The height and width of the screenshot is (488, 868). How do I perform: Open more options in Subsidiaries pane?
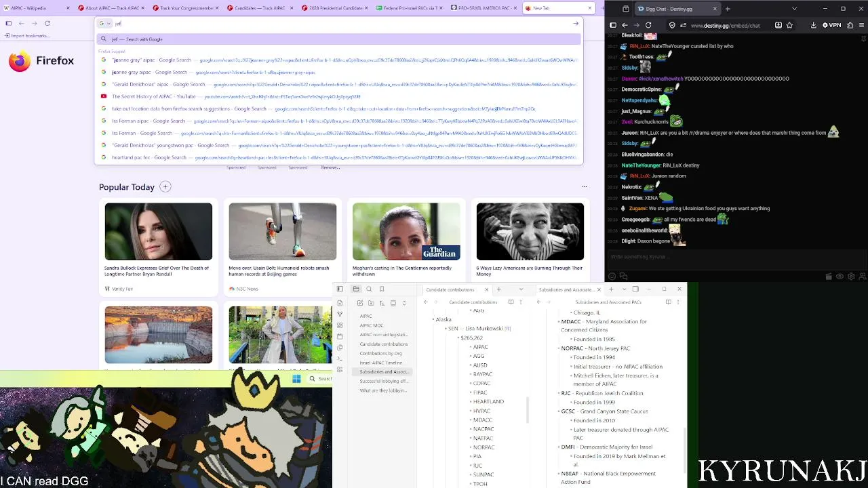tap(677, 302)
